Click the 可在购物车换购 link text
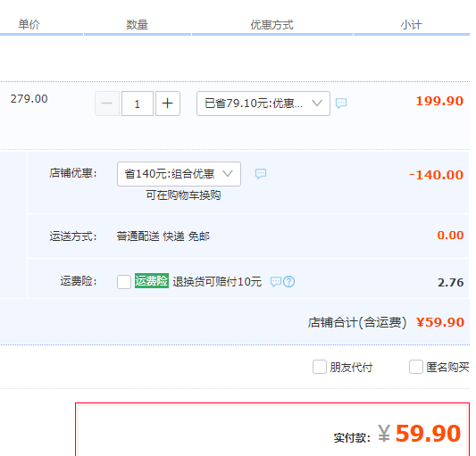The width and height of the screenshot is (476, 456). click(x=183, y=195)
